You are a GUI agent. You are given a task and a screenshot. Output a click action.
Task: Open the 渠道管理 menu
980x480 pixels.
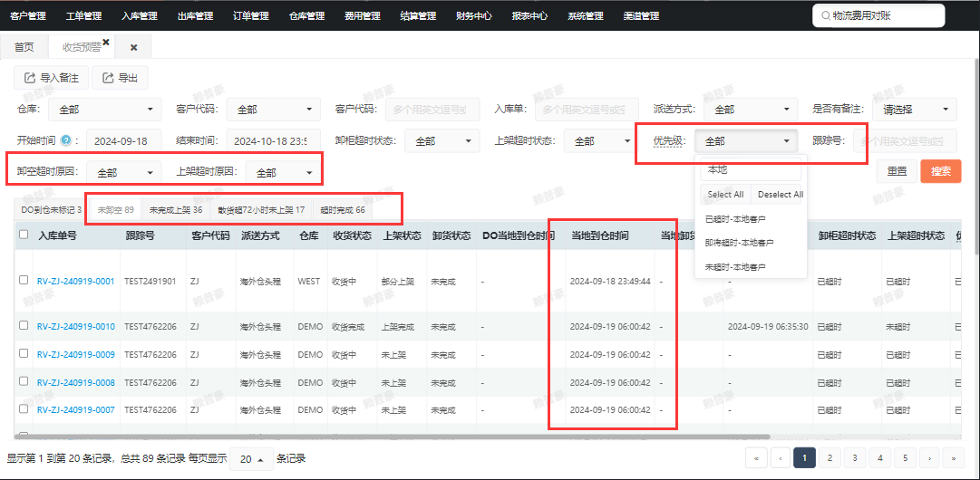tap(641, 16)
